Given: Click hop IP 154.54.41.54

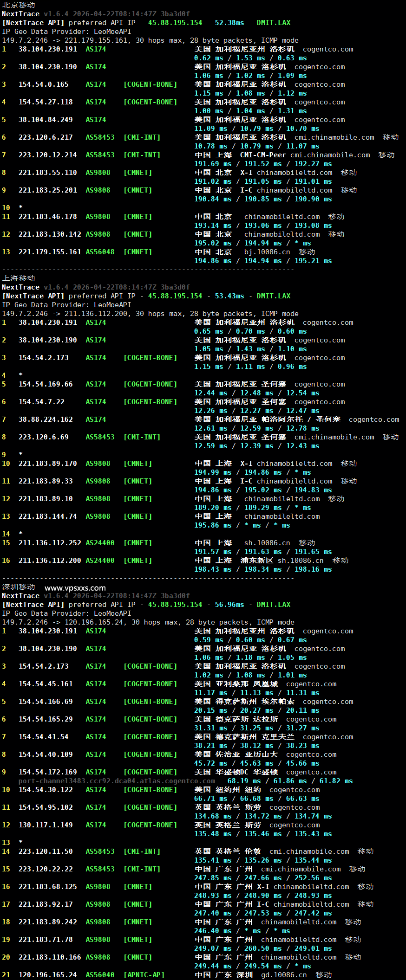Looking at the screenshot, I should [x=44, y=737].
